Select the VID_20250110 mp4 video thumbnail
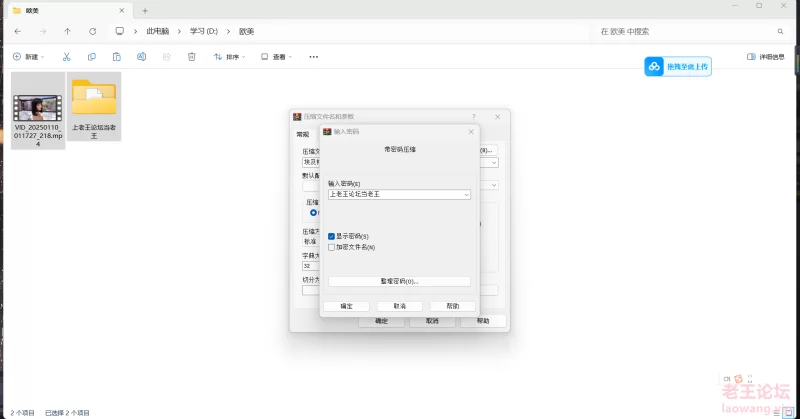This screenshot has height=419, width=800. 38,110
